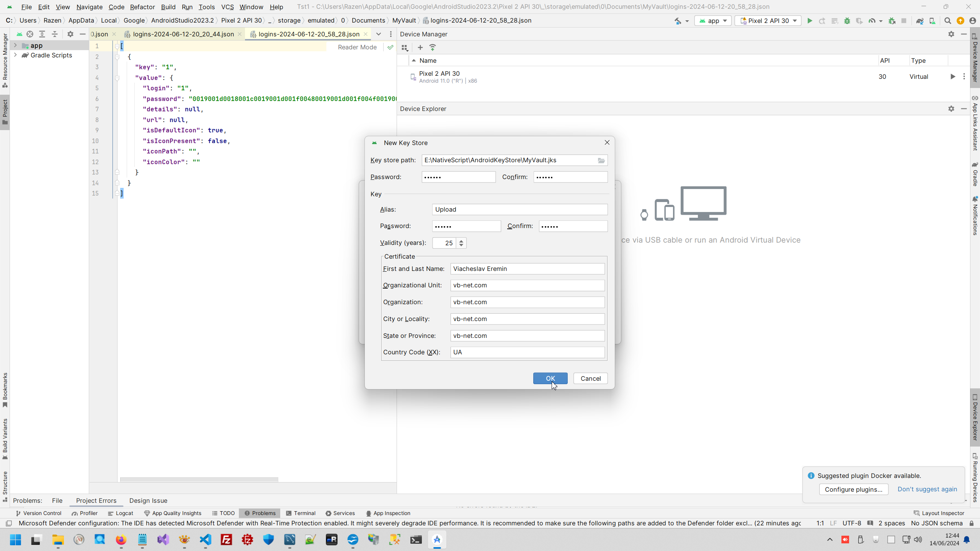Launch Pixel 2 API 30 emulator play icon
This screenshot has height=551, width=980.
(x=952, y=77)
